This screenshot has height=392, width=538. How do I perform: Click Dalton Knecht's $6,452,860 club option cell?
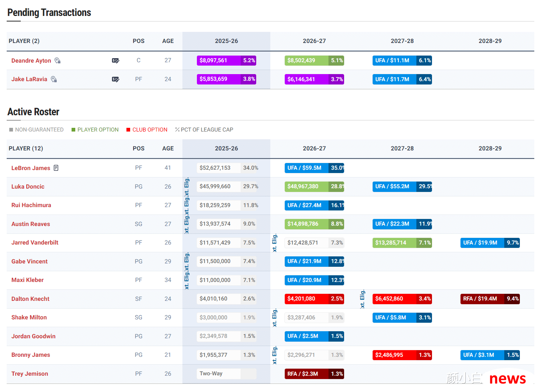402,299
